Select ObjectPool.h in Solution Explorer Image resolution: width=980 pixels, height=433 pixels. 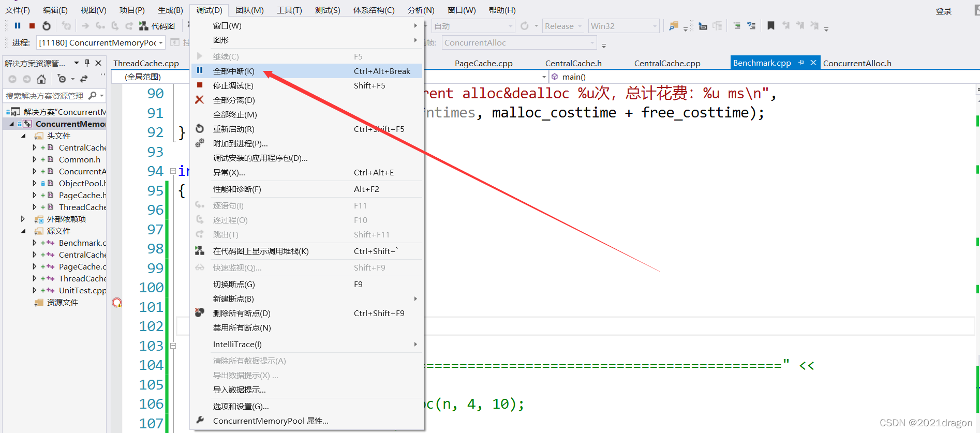(x=82, y=183)
